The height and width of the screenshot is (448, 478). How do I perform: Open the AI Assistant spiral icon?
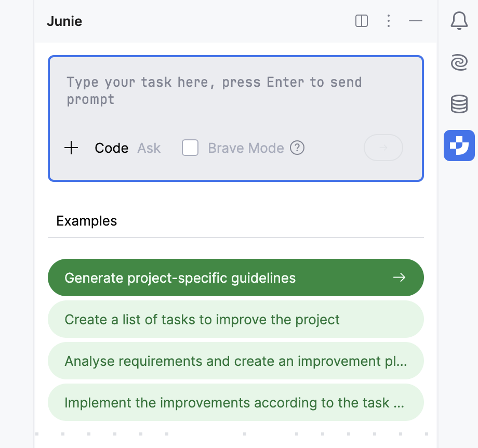click(x=459, y=62)
